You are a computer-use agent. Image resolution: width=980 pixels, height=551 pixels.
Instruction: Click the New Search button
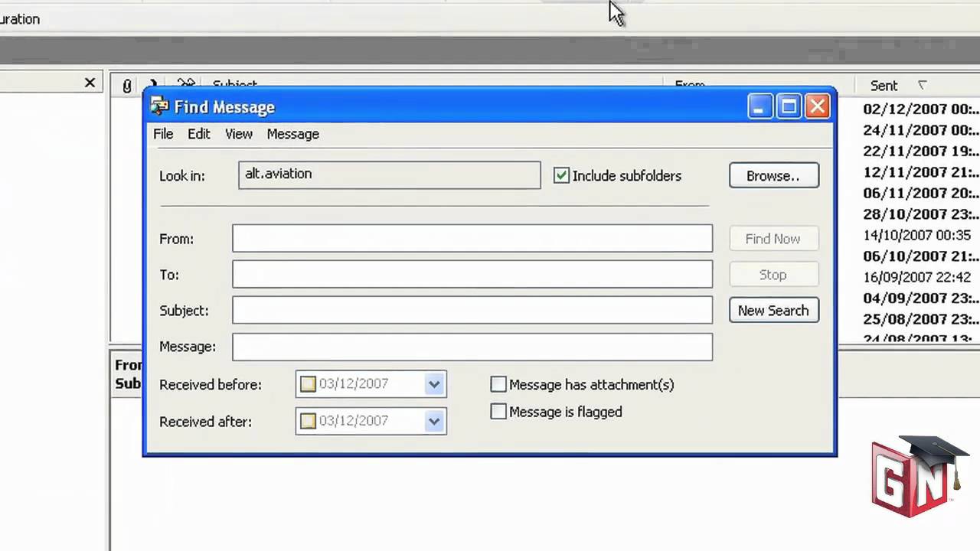point(773,310)
